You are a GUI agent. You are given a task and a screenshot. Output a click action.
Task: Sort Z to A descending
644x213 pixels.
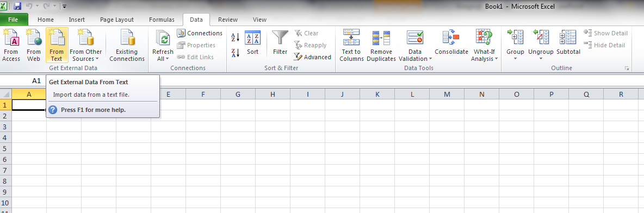pos(236,53)
